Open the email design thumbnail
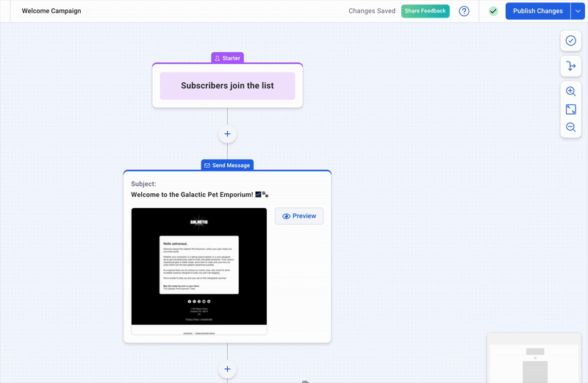Image resolution: width=588 pixels, height=383 pixels. (x=198, y=268)
